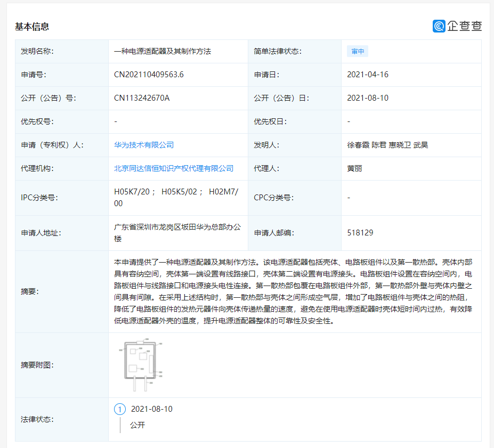Click the inventor names 徐春霞 陈君 惠晓卫 武昊
The image size is (494, 448).
(x=387, y=145)
